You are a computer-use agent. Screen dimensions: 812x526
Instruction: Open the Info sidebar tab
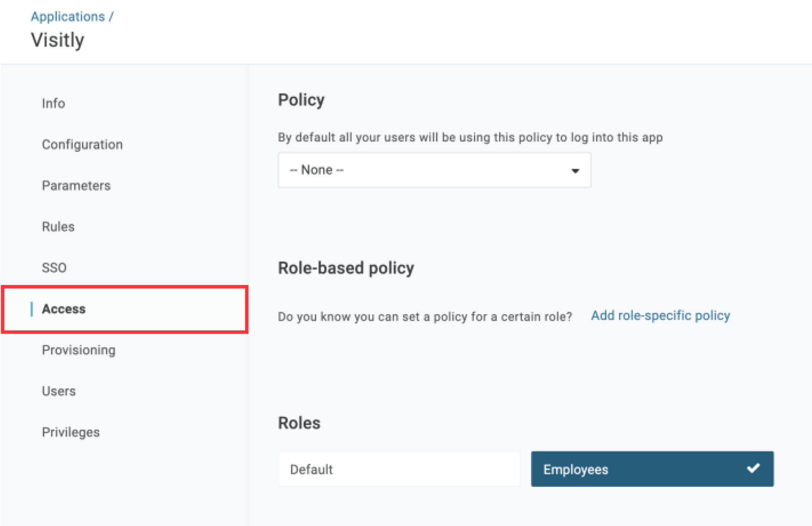[x=53, y=103]
